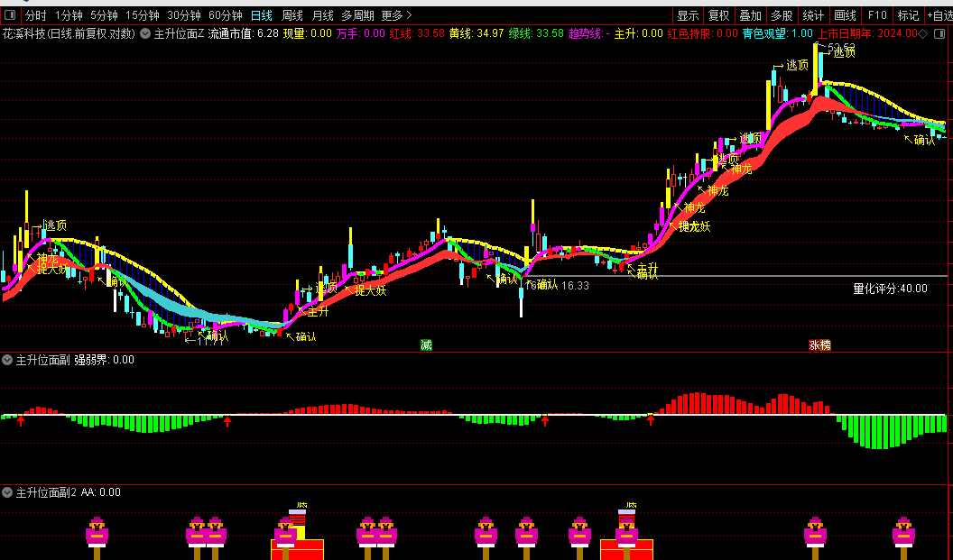Click the 16.33 price level label
Screen dimensions: 953x560
coord(575,286)
